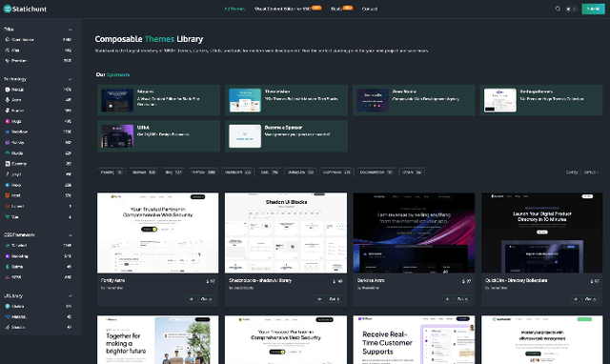Select the Business category filter chip
Screen dimensions: 610x364
click(144, 172)
